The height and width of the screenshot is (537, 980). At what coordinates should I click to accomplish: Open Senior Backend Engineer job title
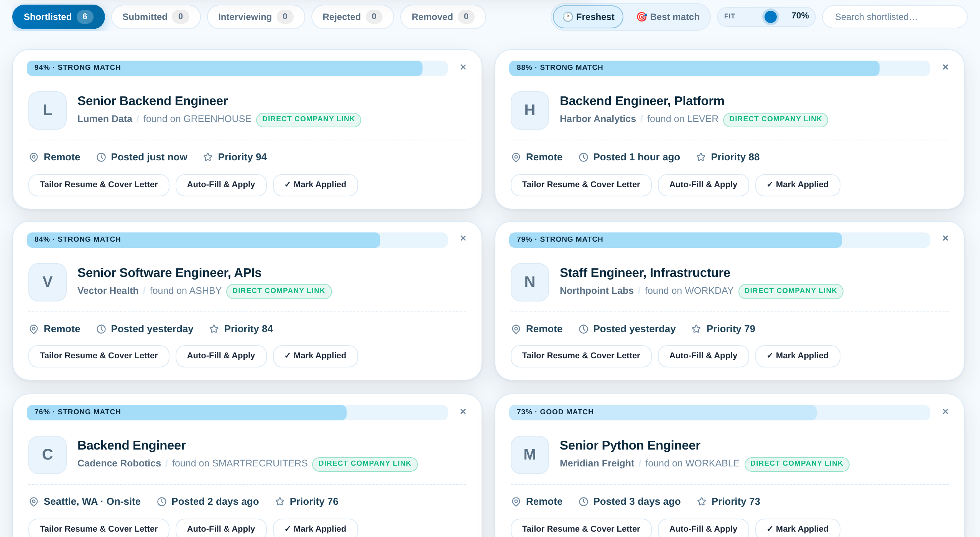pyautogui.click(x=153, y=101)
